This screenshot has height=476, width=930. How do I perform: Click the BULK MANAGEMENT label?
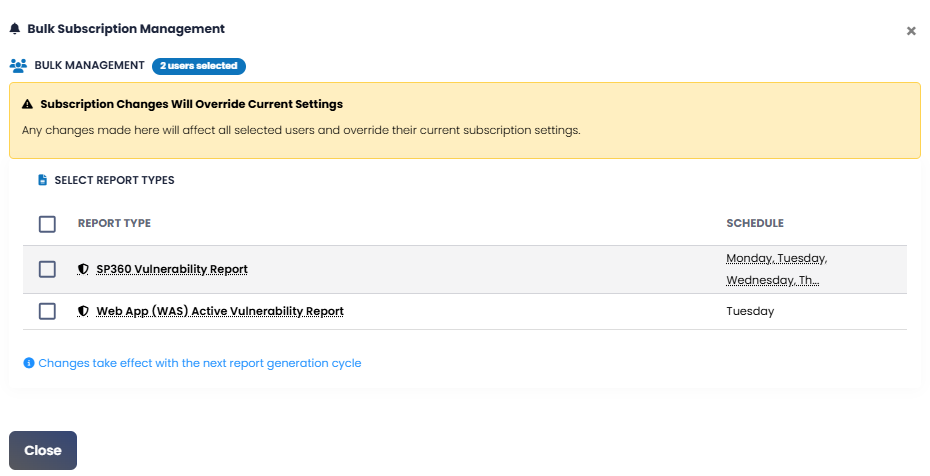[90, 65]
